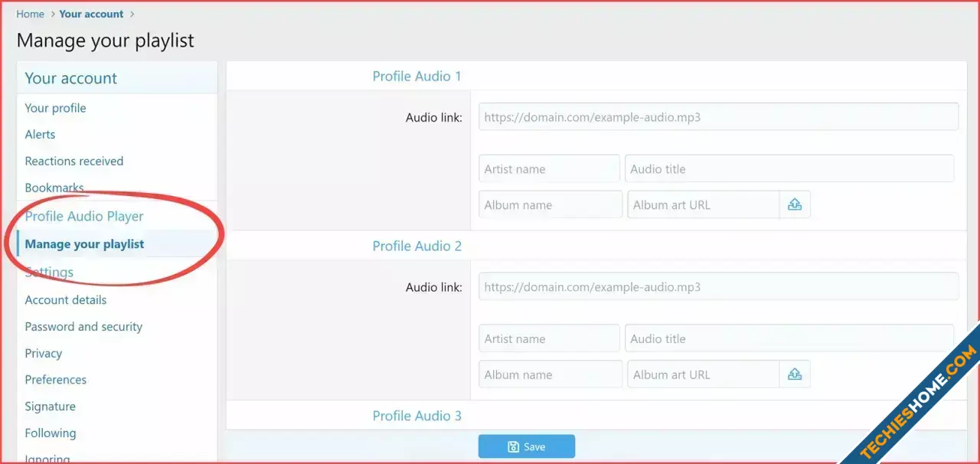This screenshot has width=980, height=464.
Task: Open Bookmarks in sidebar
Action: click(54, 188)
